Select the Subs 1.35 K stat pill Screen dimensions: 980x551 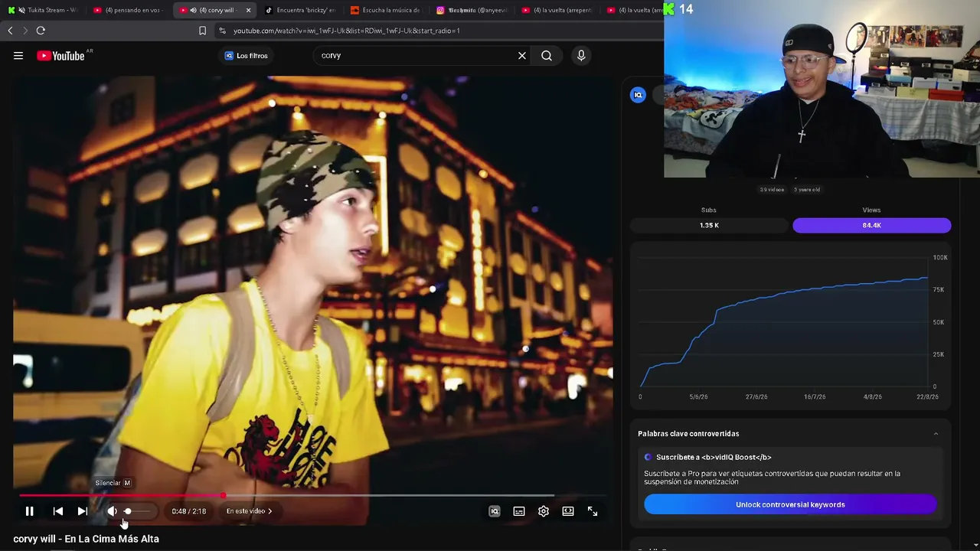pyautogui.click(x=709, y=225)
